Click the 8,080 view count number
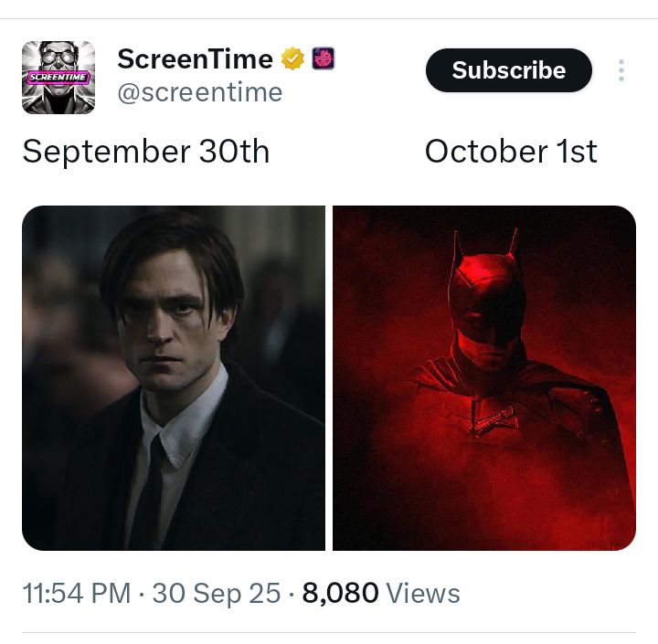Image resolution: width=658 pixels, height=644 pixels. click(x=340, y=594)
